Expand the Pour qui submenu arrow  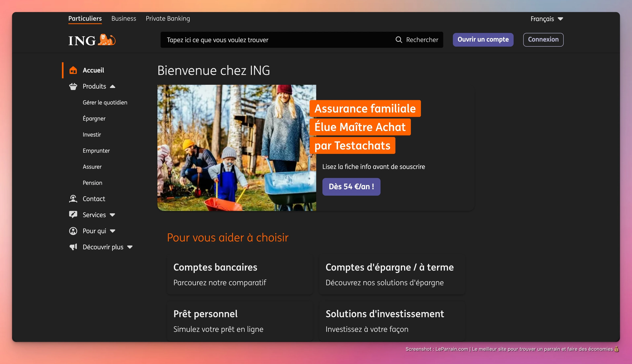pyautogui.click(x=113, y=231)
